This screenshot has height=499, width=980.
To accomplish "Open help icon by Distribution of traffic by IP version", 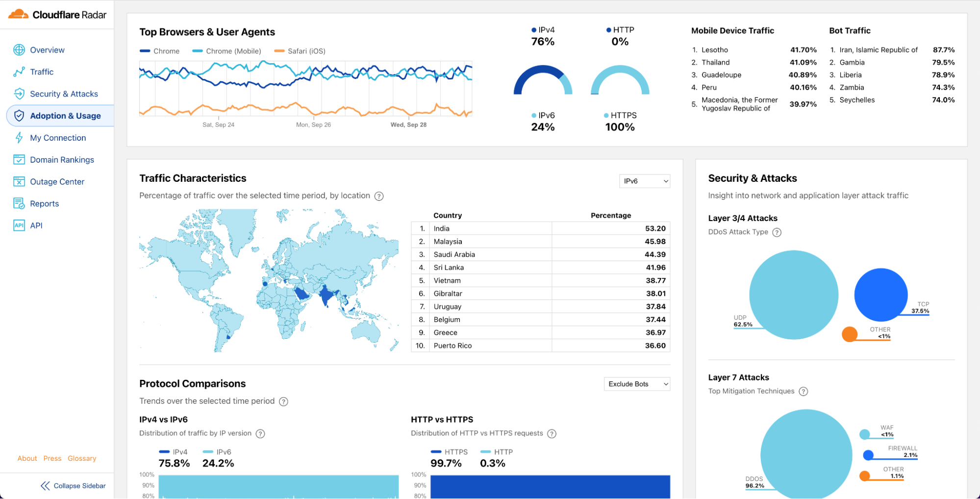I will pos(260,434).
